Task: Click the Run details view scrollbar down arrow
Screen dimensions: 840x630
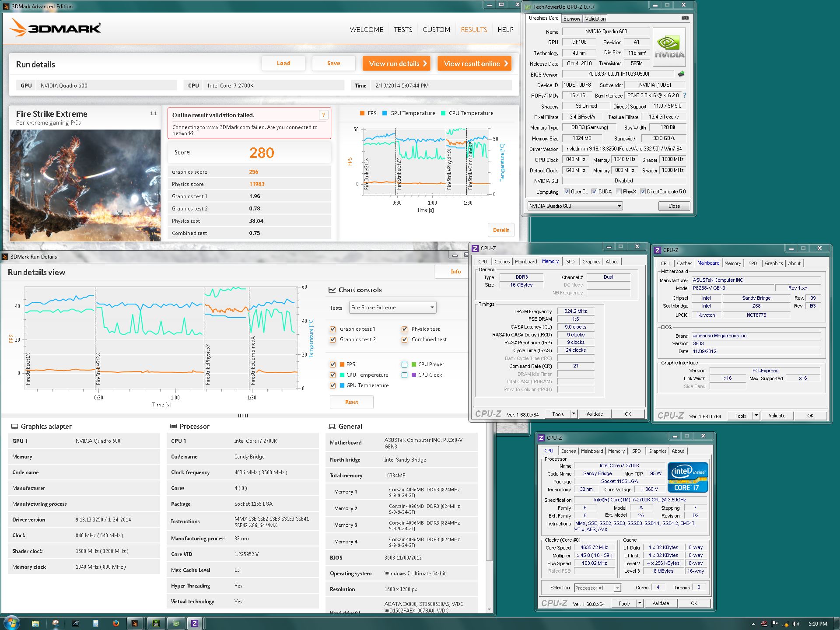Action: tap(489, 609)
